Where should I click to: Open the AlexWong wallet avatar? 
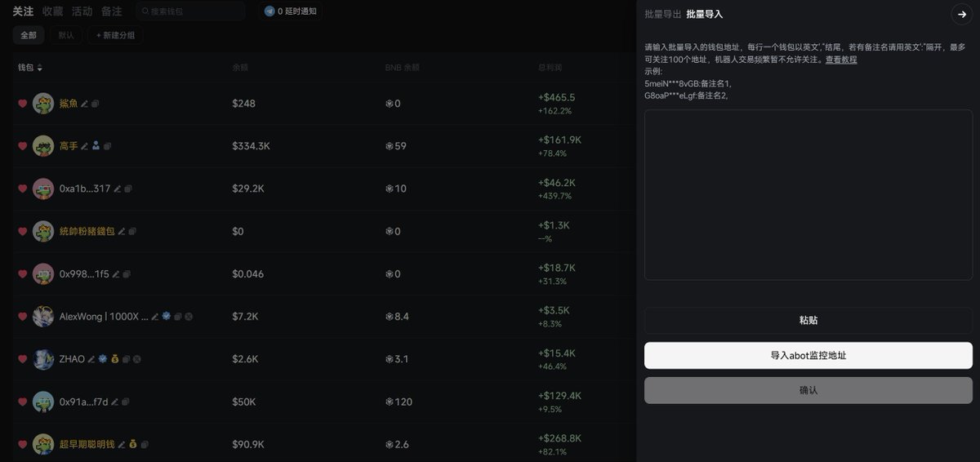click(43, 317)
